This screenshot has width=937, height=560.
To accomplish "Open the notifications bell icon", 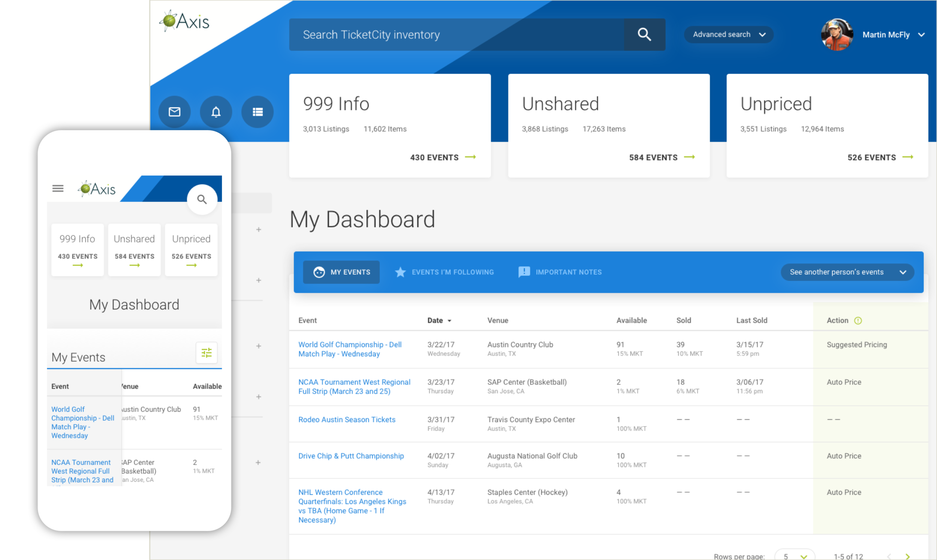I will [216, 112].
